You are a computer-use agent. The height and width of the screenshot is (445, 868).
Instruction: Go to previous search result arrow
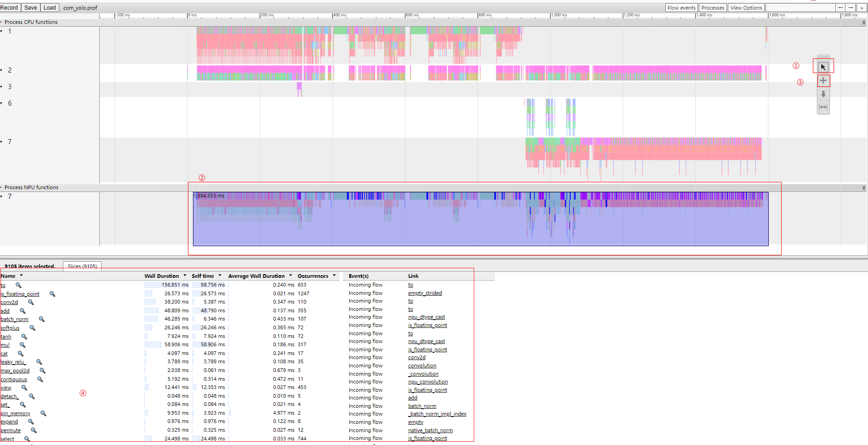[x=840, y=8]
